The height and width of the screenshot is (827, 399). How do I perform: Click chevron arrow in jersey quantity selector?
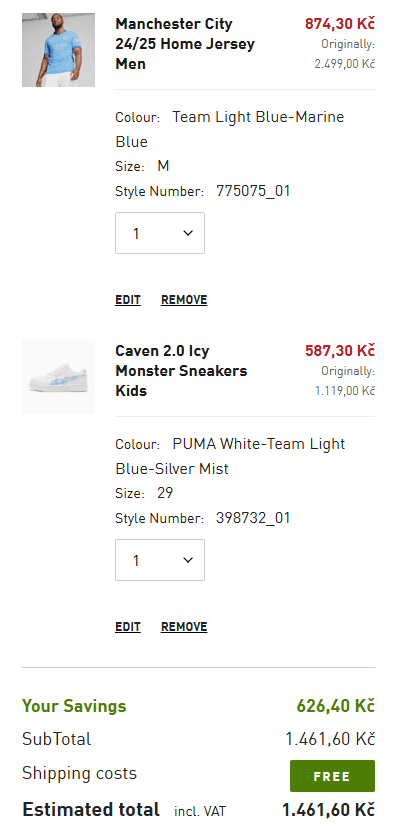click(x=188, y=233)
